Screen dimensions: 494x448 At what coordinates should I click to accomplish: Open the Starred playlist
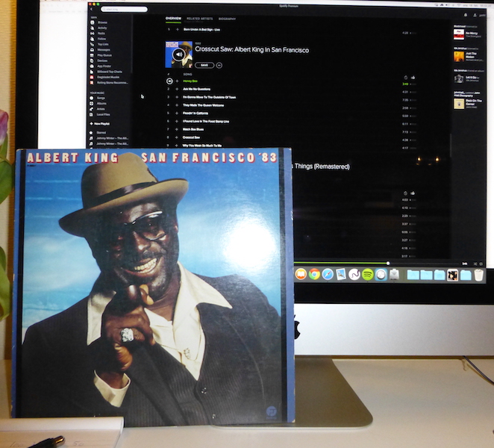101,133
